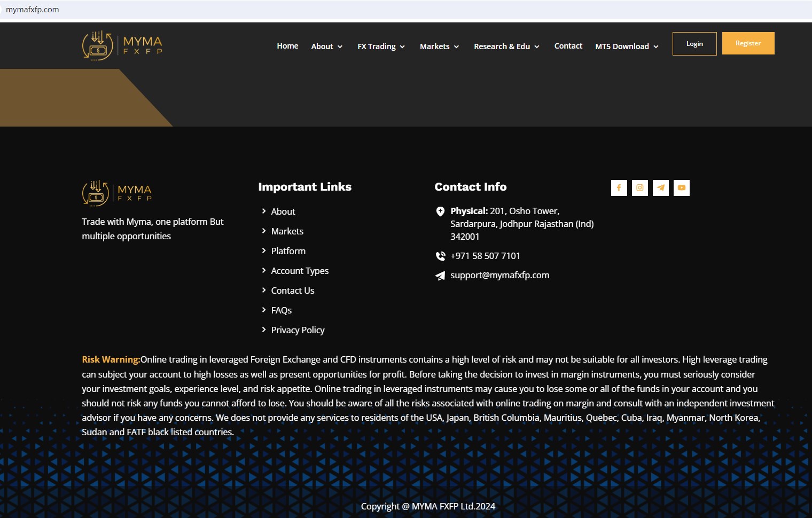Open the Platform footer link
The image size is (812, 518).
288,251
